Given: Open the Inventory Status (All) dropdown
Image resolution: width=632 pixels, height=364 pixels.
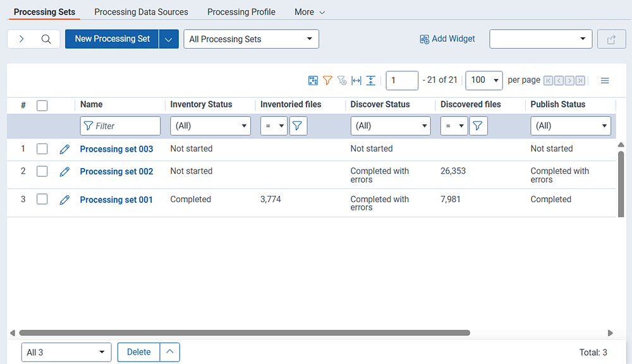Looking at the screenshot, I should point(210,126).
